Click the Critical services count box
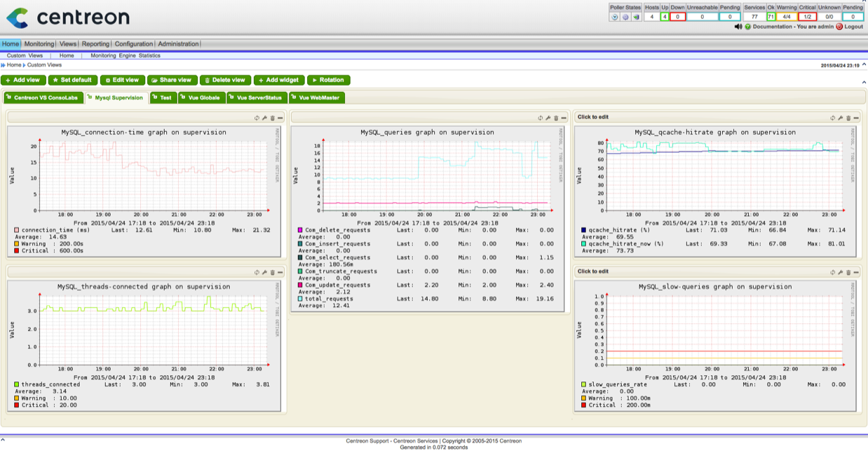The height and width of the screenshot is (453, 868). click(807, 17)
